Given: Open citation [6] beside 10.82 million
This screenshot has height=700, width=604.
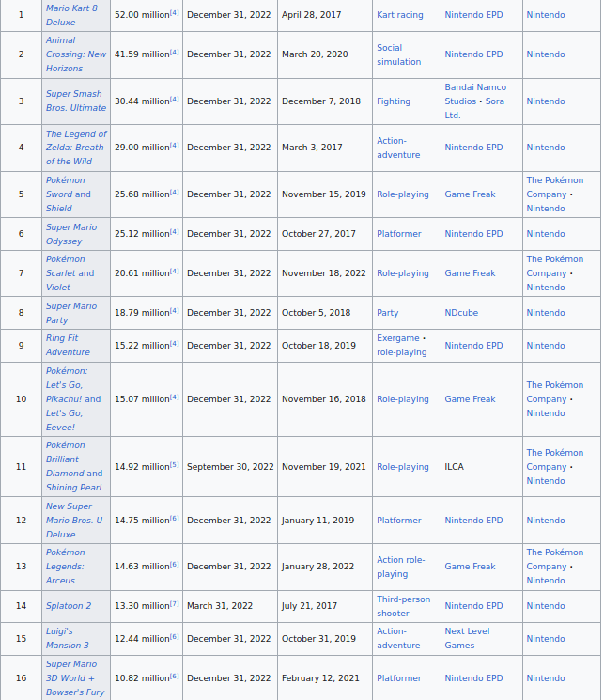Looking at the screenshot, I should (174, 677).
